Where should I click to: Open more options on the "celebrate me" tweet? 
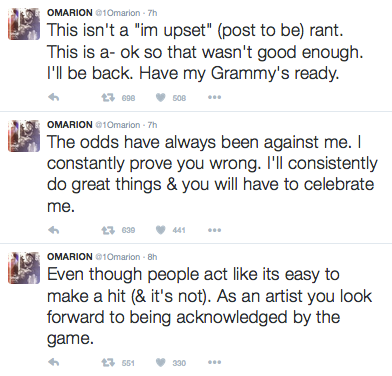(214, 230)
